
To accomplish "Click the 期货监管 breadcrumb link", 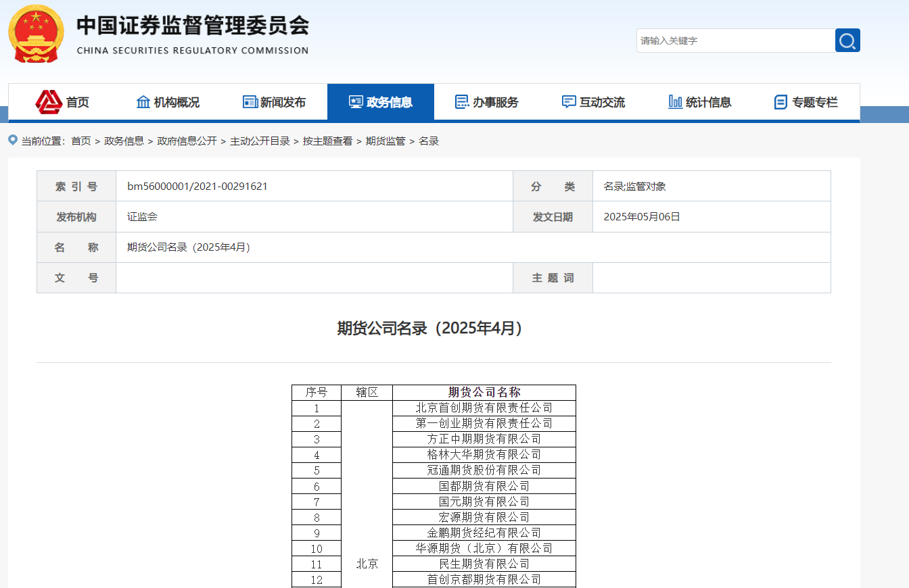I will pyautogui.click(x=386, y=141).
